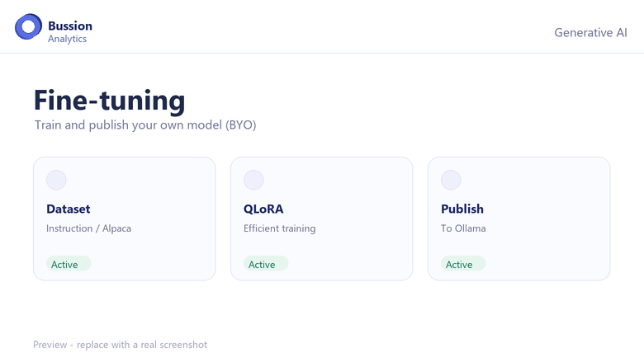Click the To Ollama description text
The width and height of the screenshot is (644, 362).
point(463,228)
